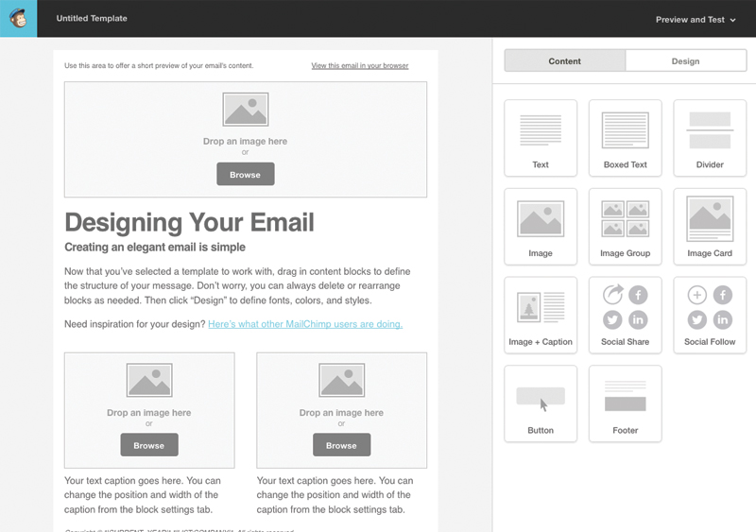Switch to the Design tab

tap(685, 61)
